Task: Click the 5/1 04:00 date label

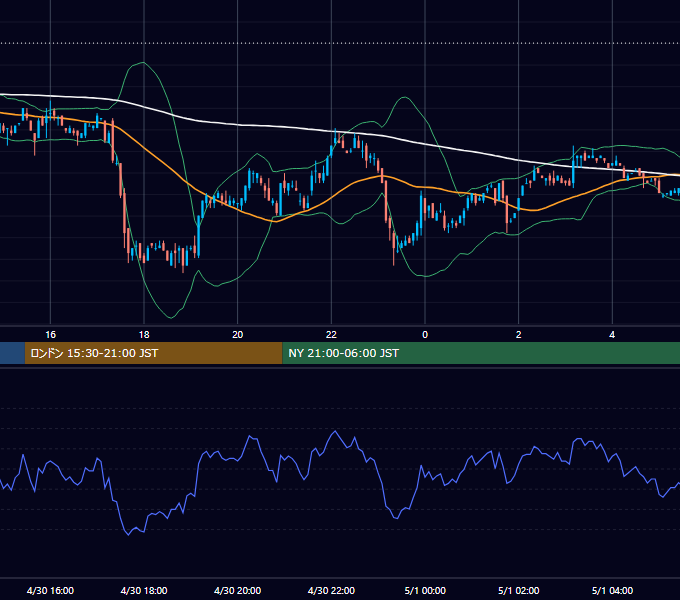Action: 612,590
